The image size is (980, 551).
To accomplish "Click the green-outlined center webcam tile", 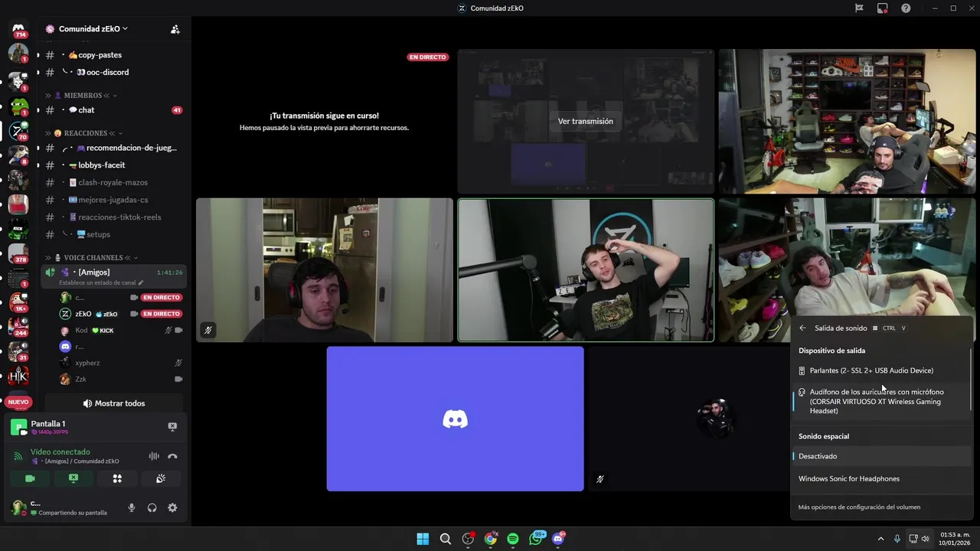I will [586, 270].
